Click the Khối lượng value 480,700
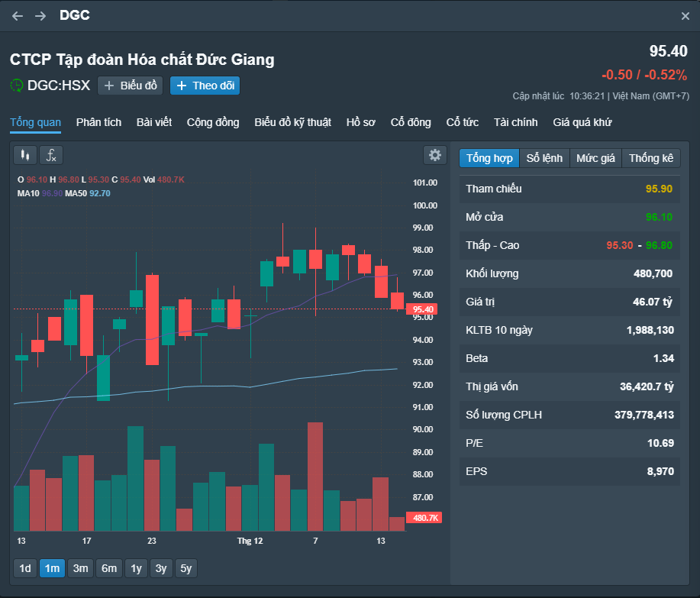The width and height of the screenshot is (700, 598). (x=653, y=273)
